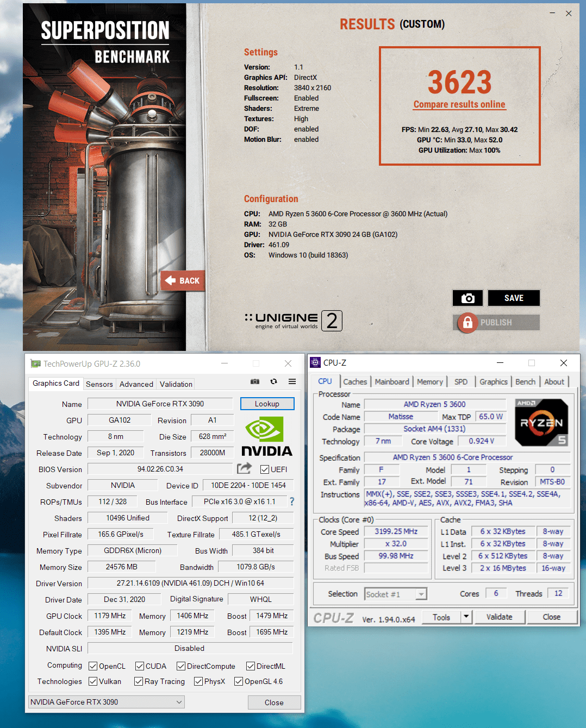The width and height of the screenshot is (586, 728).
Task: Toggle the DirectCompute checkbox
Action: [x=181, y=666]
